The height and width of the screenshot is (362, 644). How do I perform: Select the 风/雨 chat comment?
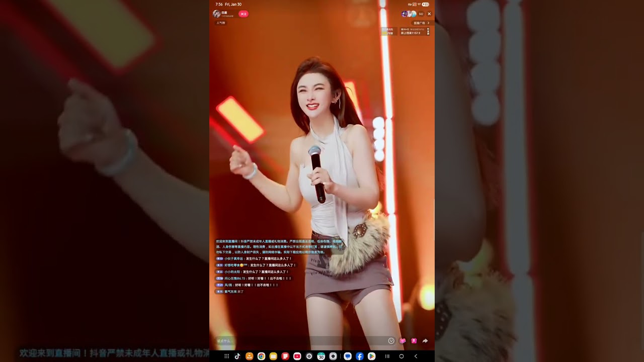point(247,285)
